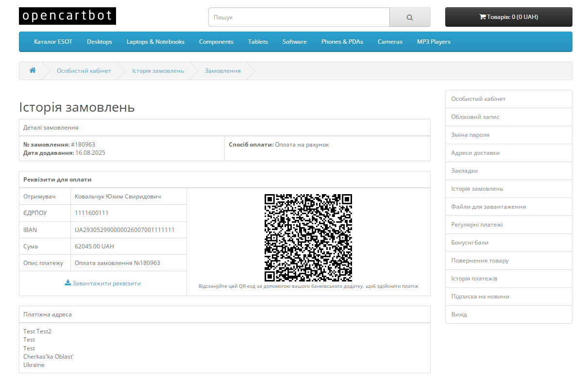Image resolution: width=588 pixels, height=380 pixels.
Task: Click the Cherkas'ka Oblast' address line
Action: click(49, 357)
